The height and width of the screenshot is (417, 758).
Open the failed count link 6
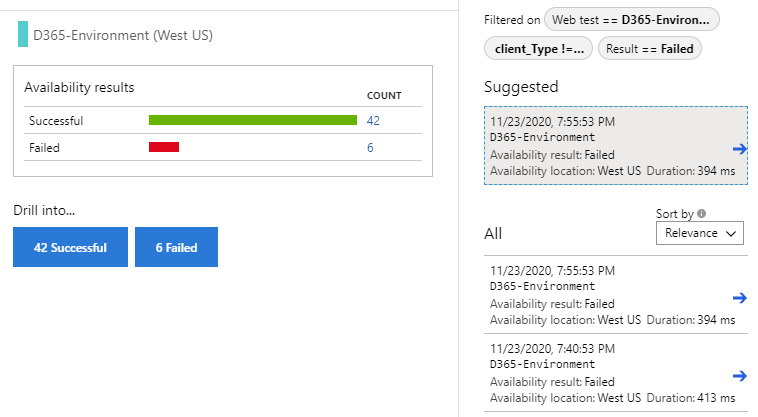(370, 147)
